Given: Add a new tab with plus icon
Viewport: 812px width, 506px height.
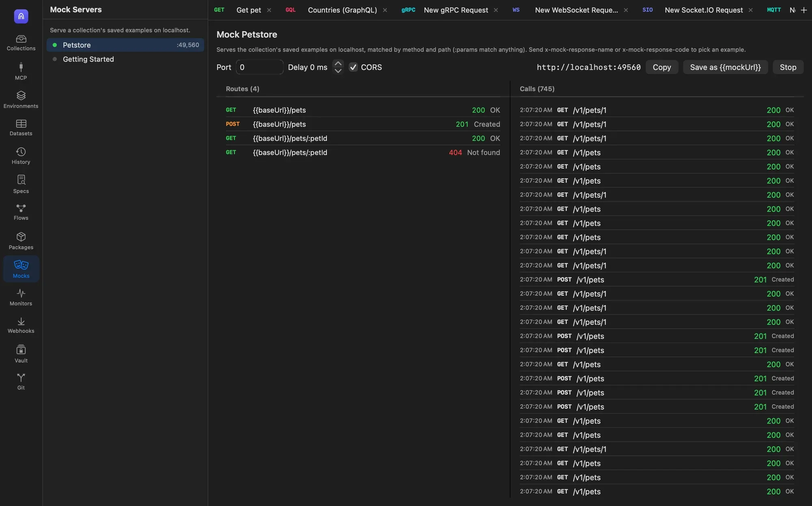Looking at the screenshot, I should point(803,10).
